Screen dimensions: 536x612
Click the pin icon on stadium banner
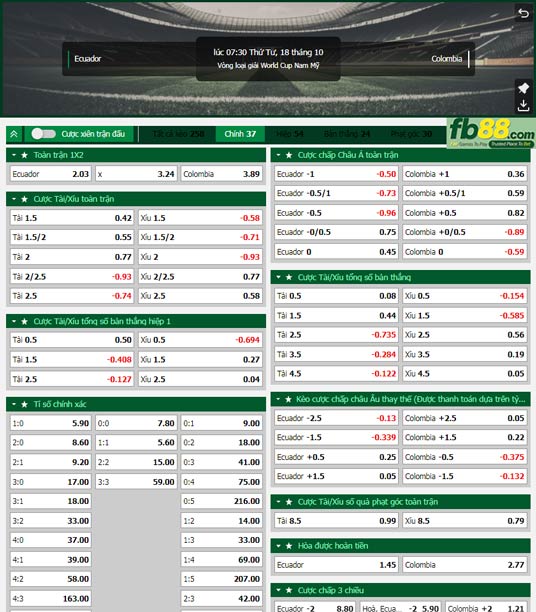point(523,88)
